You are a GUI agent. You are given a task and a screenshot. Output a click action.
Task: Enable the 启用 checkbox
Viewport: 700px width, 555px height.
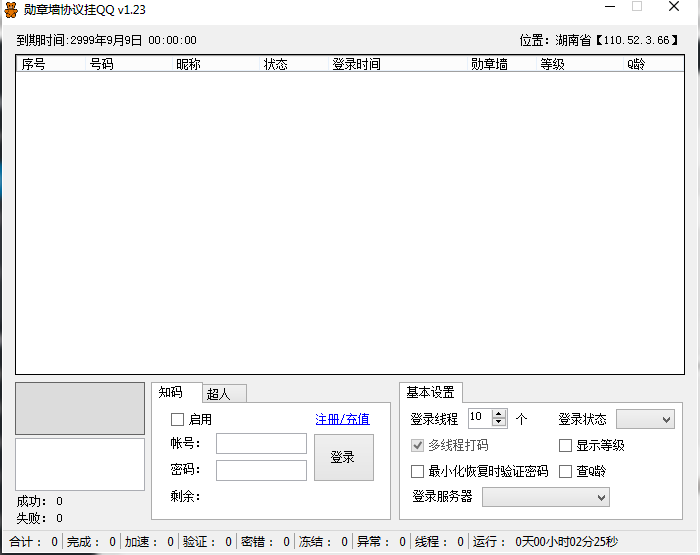(x=178, y=420)
